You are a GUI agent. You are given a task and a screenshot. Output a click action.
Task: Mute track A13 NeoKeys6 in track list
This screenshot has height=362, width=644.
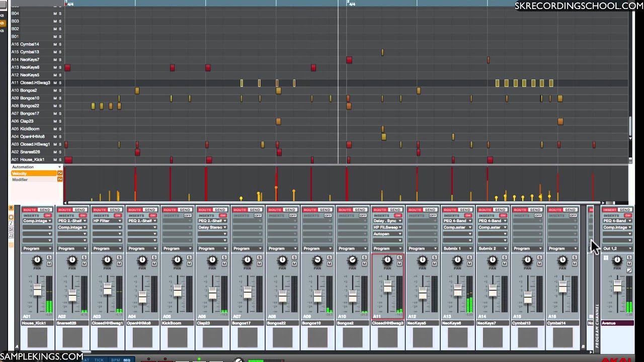coord(55,67)
